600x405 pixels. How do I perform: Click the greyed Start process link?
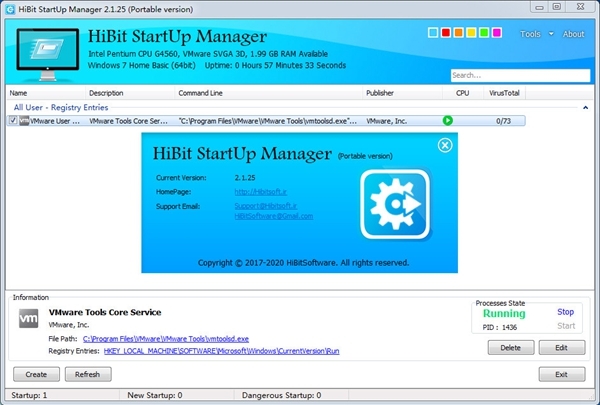pyautogui.click(x=566, y=326)
